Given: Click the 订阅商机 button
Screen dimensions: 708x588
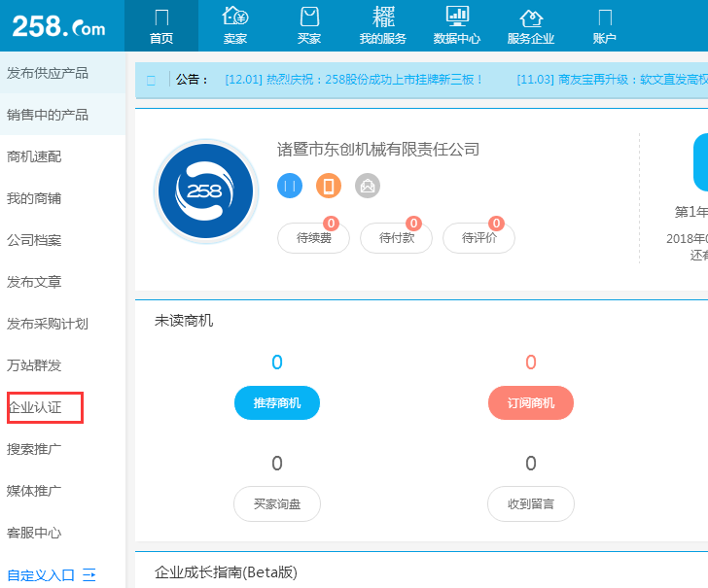Looking at the screenshot, I should pos(531,402).
